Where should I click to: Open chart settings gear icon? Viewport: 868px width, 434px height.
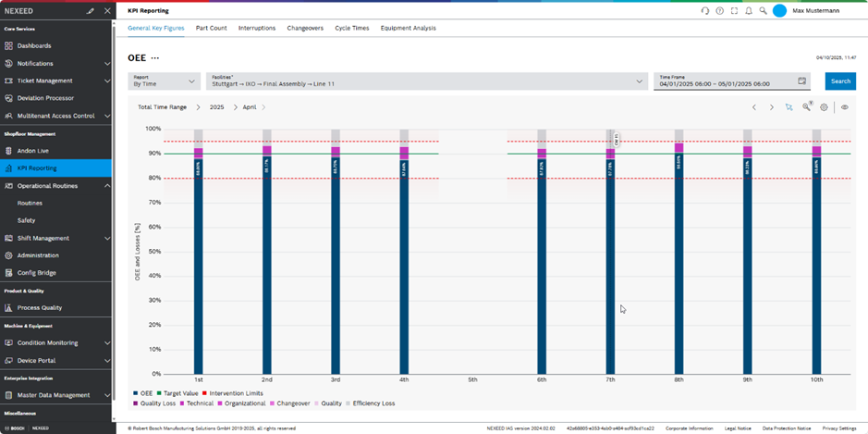(825, 107)
